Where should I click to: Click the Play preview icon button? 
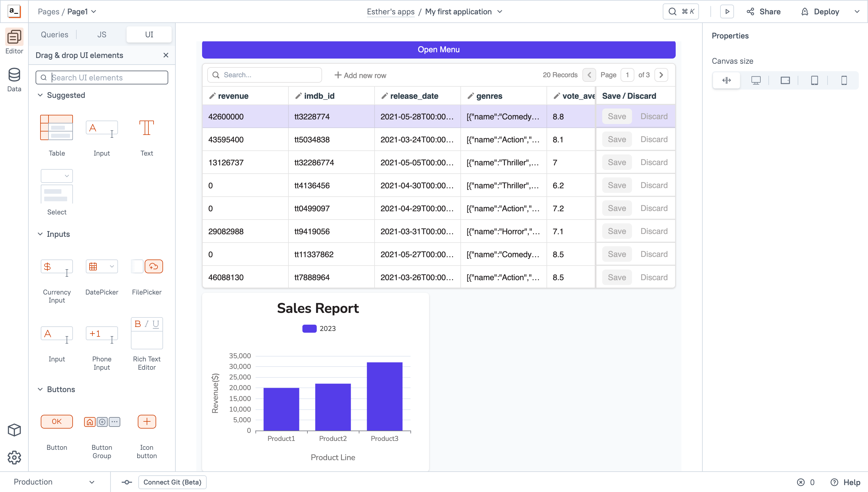[x=727, y=11]
